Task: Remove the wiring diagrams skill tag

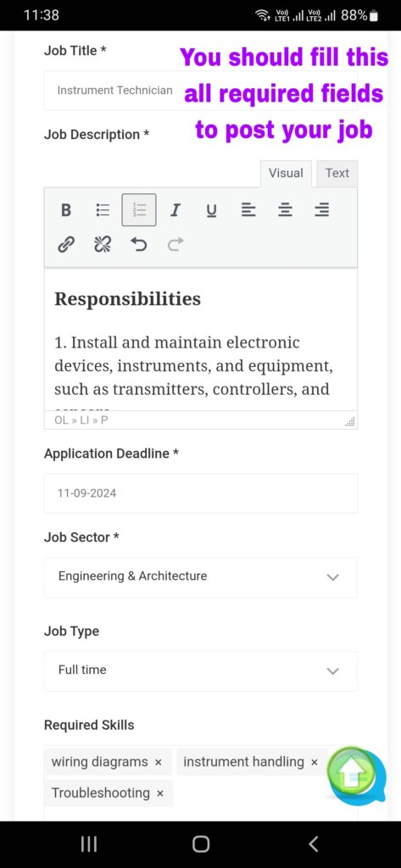Action: point(159,762)
